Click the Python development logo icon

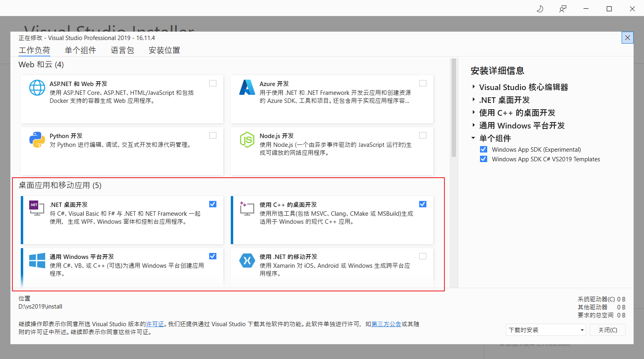37,140
